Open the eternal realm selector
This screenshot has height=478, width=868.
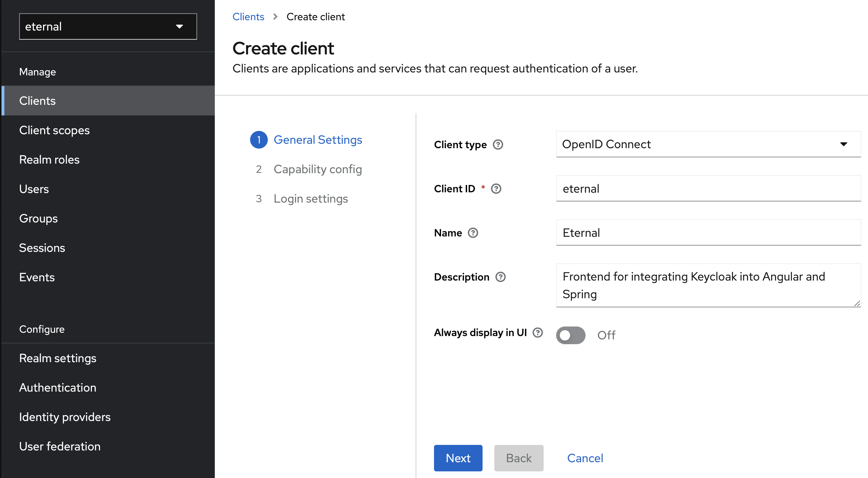click(107, 26)
